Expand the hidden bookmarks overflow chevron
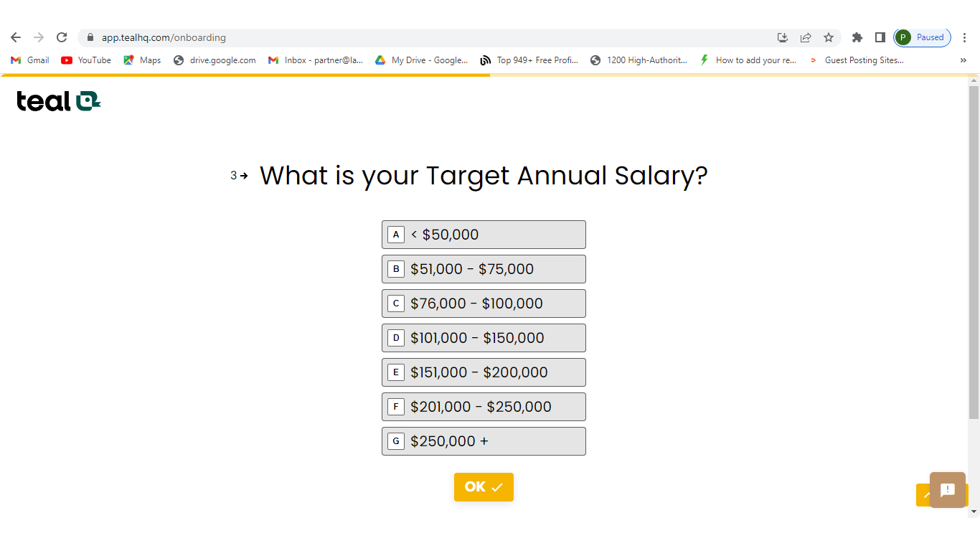980x551 pixels. click(x=963, y=60)
